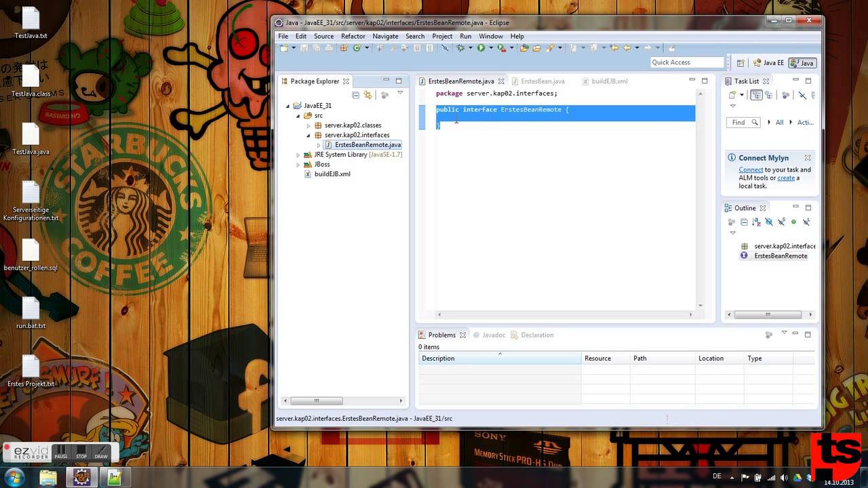Click the Find field in Task List
This screenshot has width=868, height=488.
[744, 123]
